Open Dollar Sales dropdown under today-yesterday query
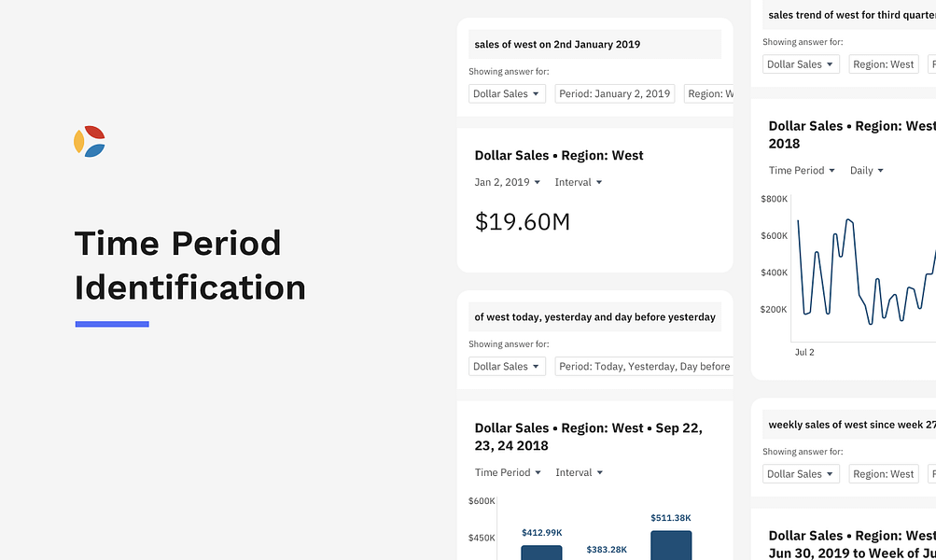The width and height of the screenshot is (936, 560). (507, 367)
